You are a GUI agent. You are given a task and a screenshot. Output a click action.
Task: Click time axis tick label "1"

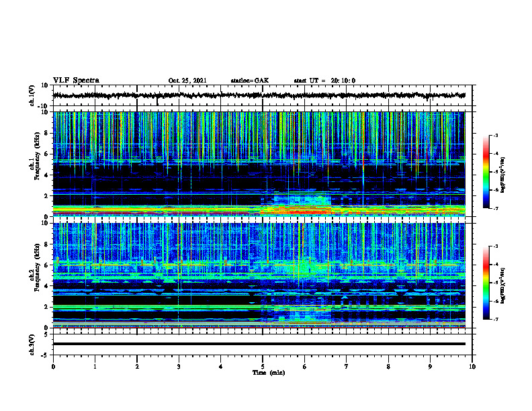point(95,367)
